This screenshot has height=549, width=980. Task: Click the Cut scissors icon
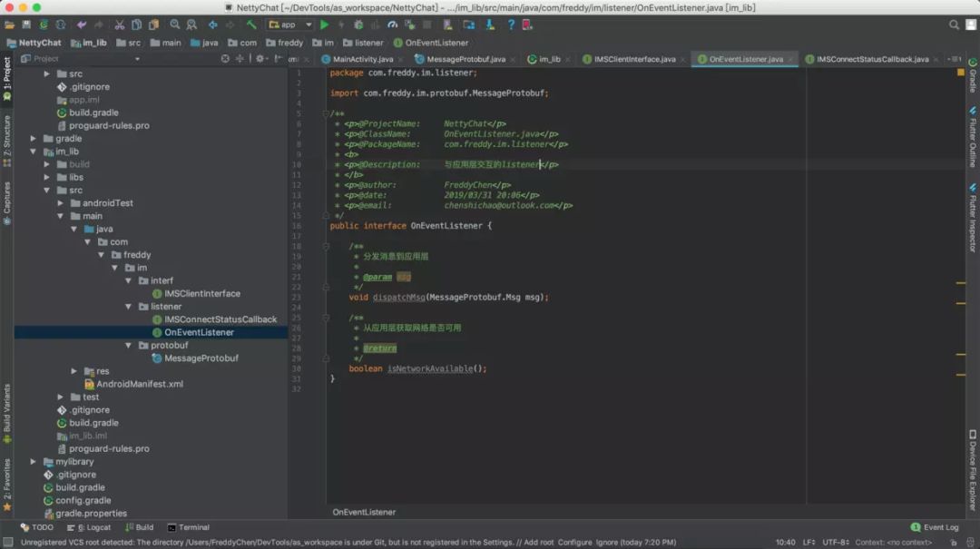click(120, 25)
